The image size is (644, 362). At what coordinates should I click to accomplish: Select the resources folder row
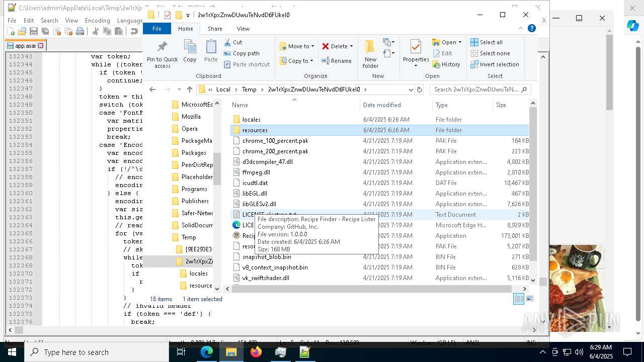click(x=380, y=130)
